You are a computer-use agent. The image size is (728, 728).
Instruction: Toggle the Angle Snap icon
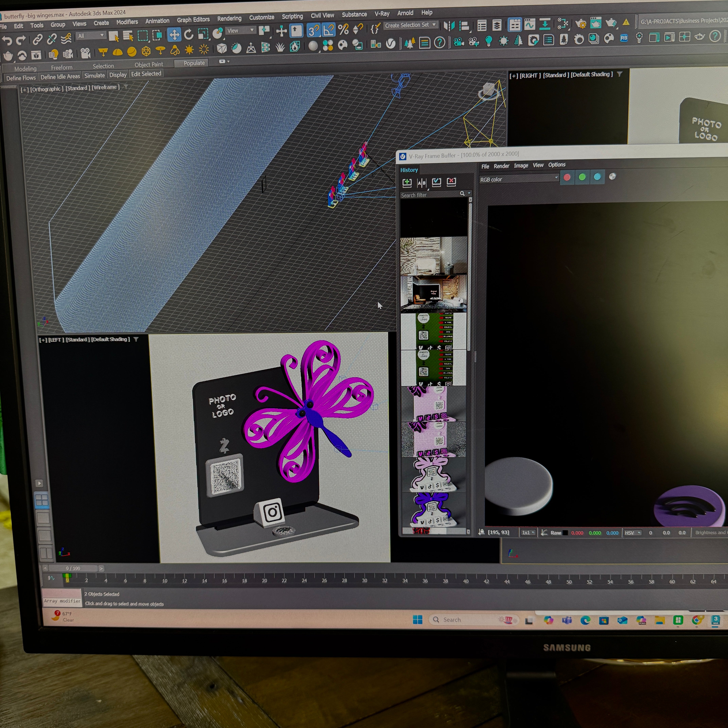click(x=329, y=30)
